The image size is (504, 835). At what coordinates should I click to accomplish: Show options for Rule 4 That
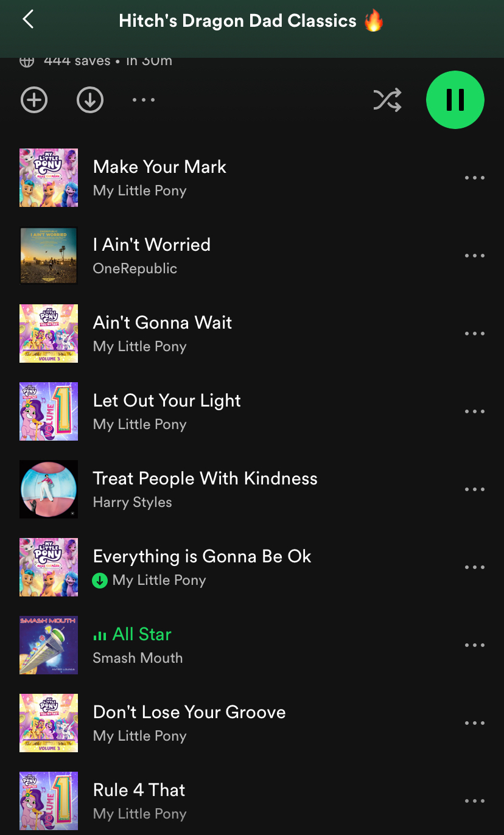click(475, 801)
